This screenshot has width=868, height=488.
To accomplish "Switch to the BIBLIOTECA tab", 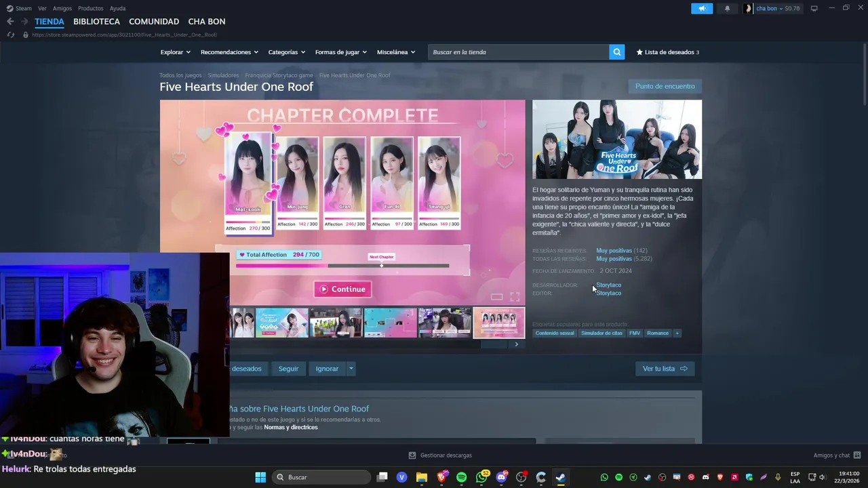I will [x=96, y=22].
